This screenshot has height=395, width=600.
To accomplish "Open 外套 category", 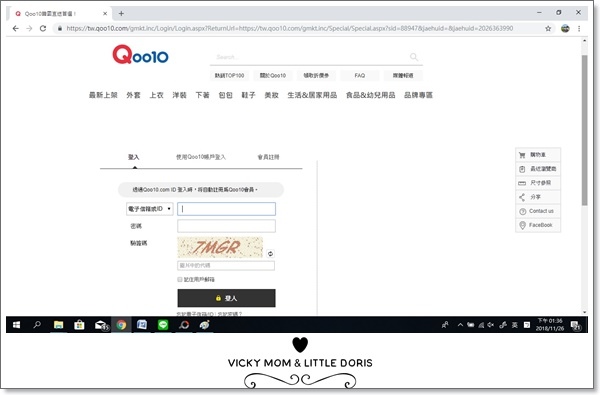I will click(134, 95).
